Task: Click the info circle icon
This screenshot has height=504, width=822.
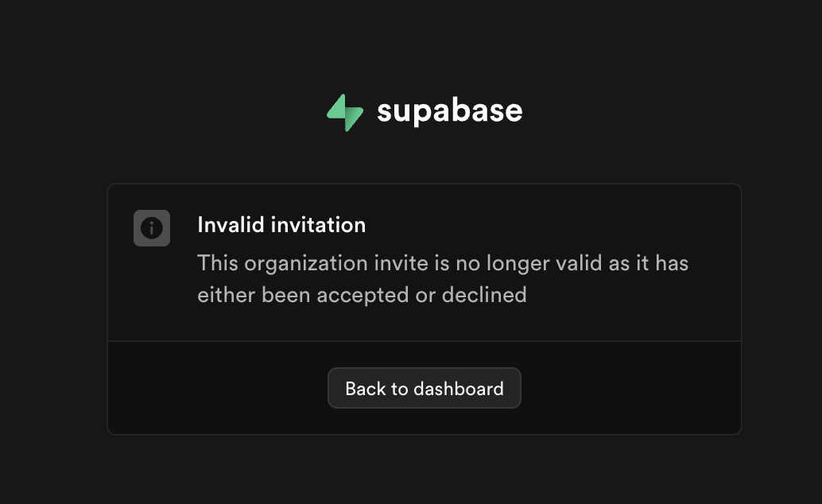Action: click(x=152, y=228)
